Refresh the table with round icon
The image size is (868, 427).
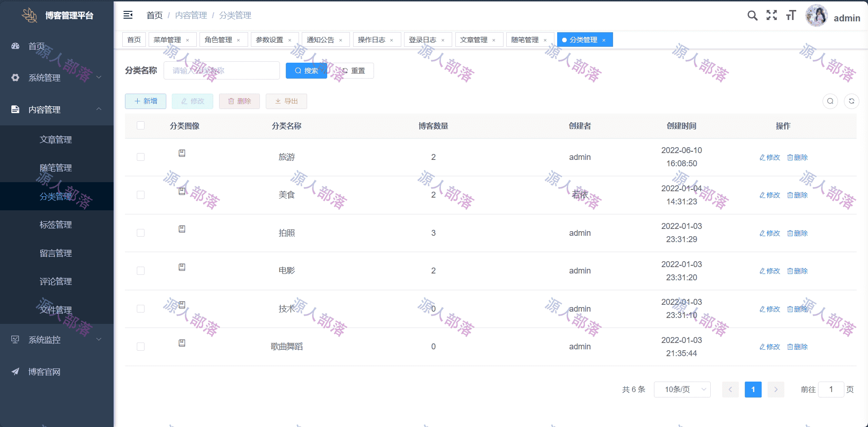click(852, 101)
